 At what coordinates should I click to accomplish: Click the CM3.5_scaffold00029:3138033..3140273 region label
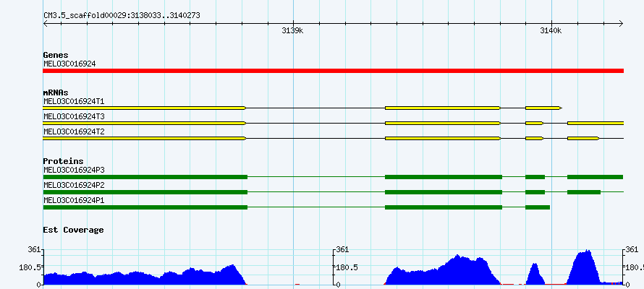(122, 16)
